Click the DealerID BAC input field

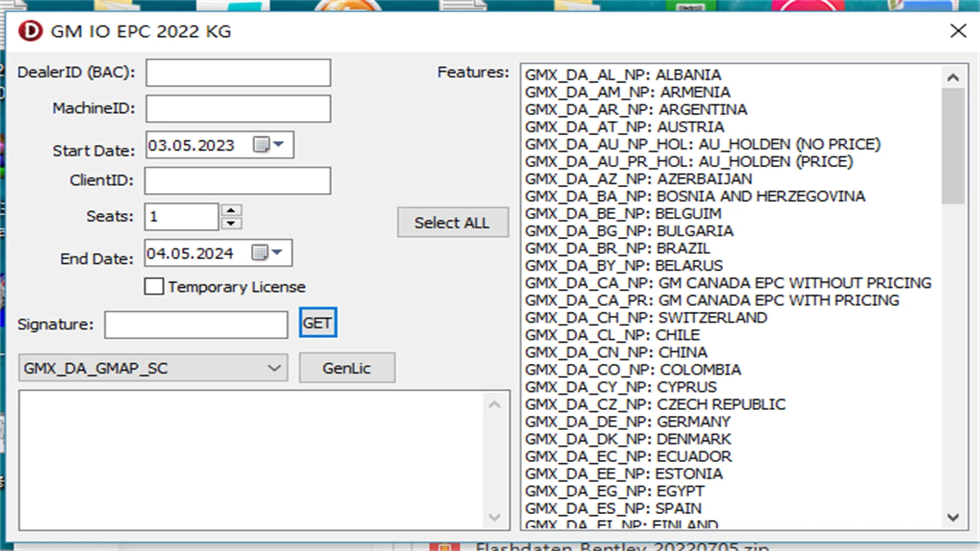(x=238, y=72)
